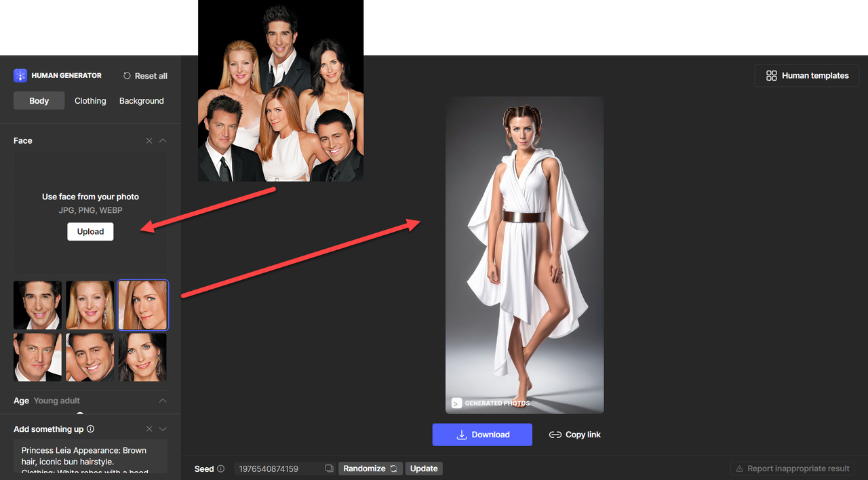Download the generated image
Screen dimensions: 868x480
(482, 435)
